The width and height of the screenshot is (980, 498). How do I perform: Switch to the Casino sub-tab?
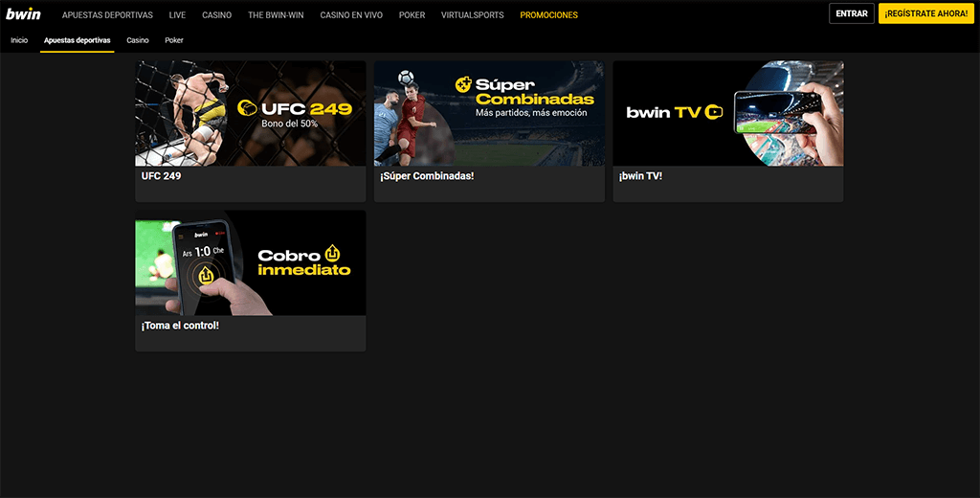coord(138,40)
